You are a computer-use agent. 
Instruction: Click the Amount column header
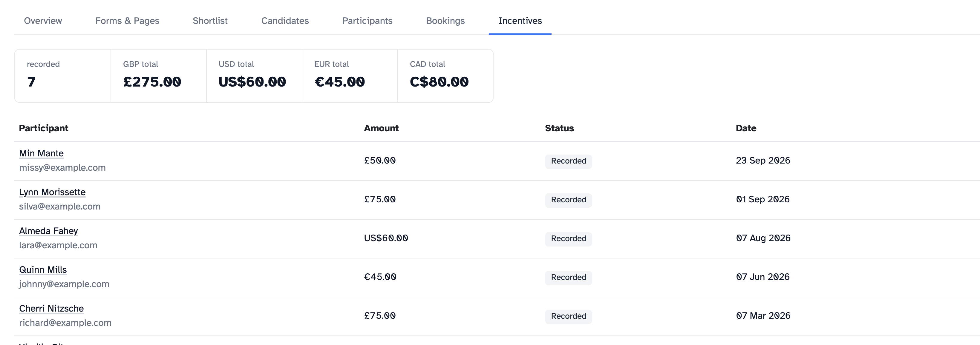(381, 128)
